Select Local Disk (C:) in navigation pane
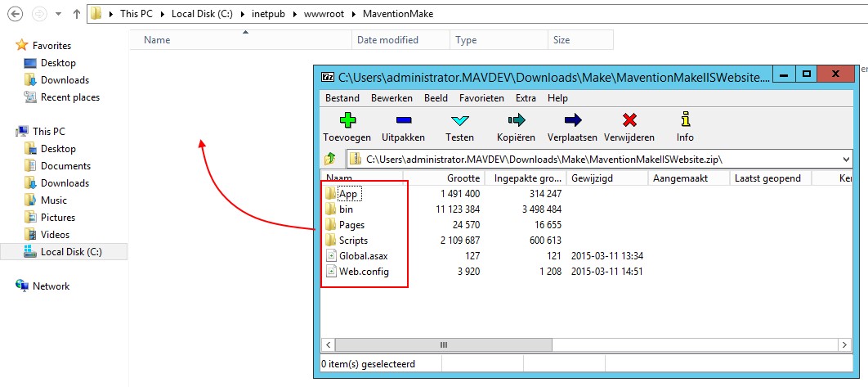868x387 pixels. pyautogui.click(x=71, y=252)
